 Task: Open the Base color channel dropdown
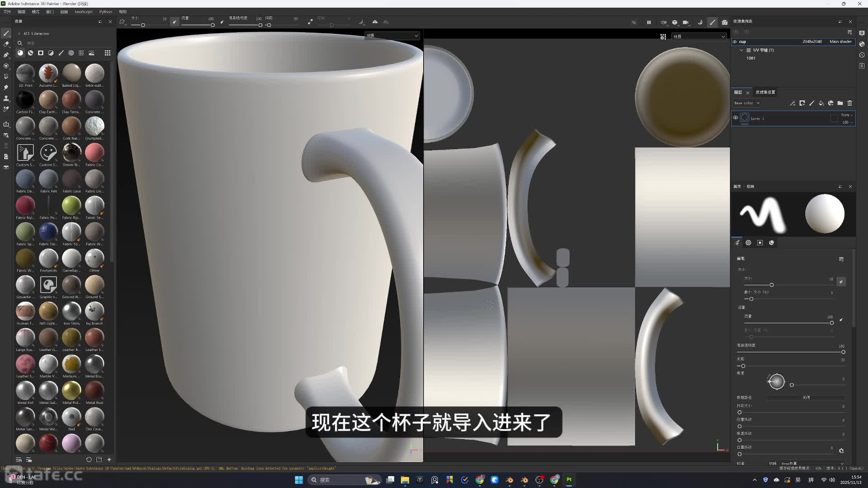pyautogui.click(x=747, y=103)
